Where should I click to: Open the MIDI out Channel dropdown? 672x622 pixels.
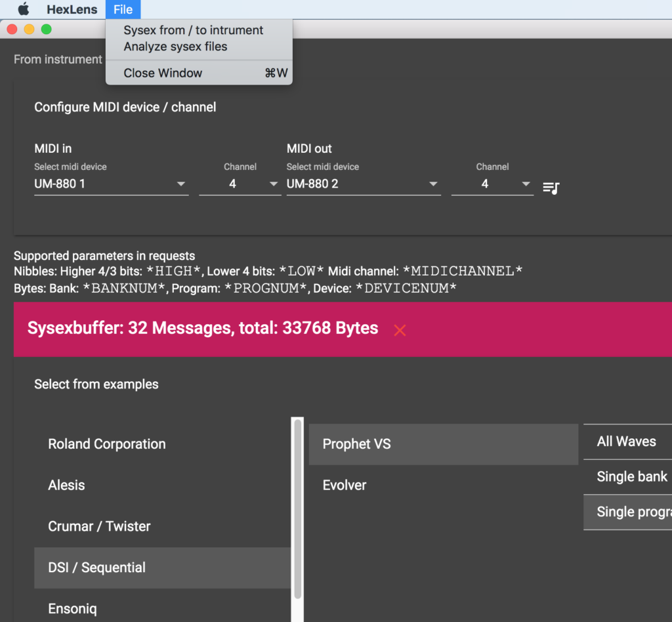(492, 184)
